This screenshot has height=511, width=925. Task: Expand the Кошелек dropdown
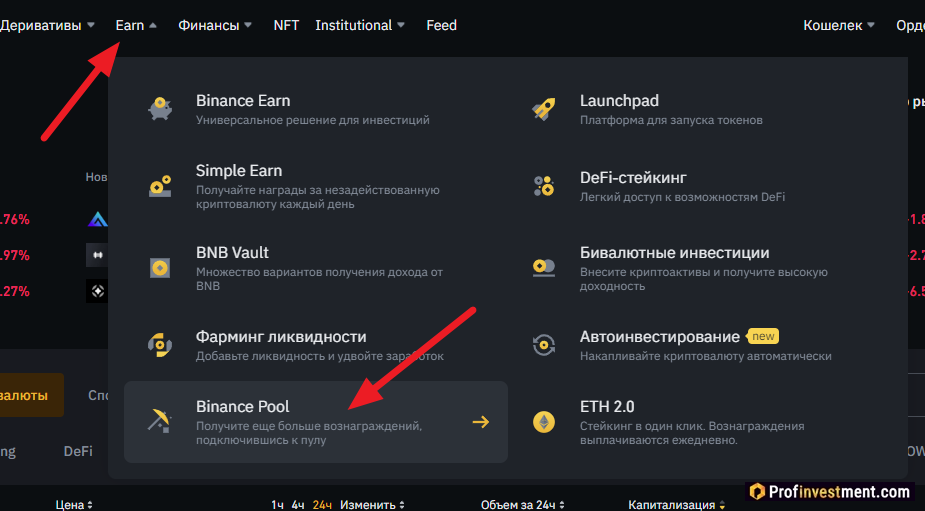click(x=839, y=25)
